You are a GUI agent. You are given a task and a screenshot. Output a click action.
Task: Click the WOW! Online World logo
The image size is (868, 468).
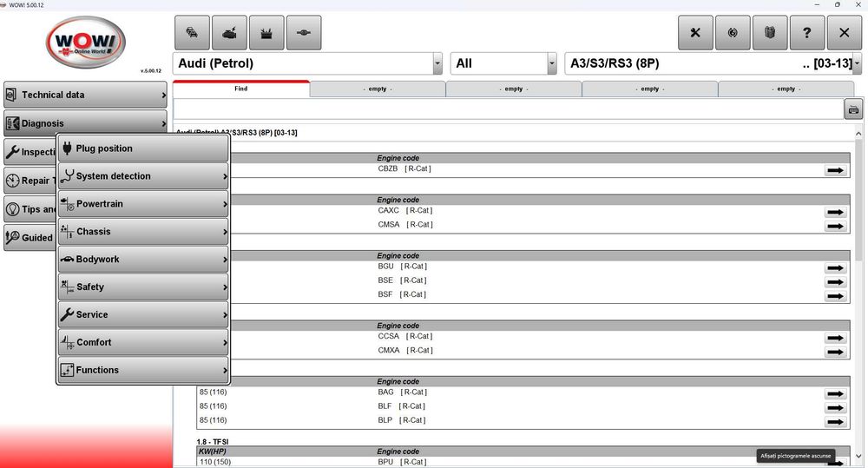pyautogui.click(x=86, y=42)
